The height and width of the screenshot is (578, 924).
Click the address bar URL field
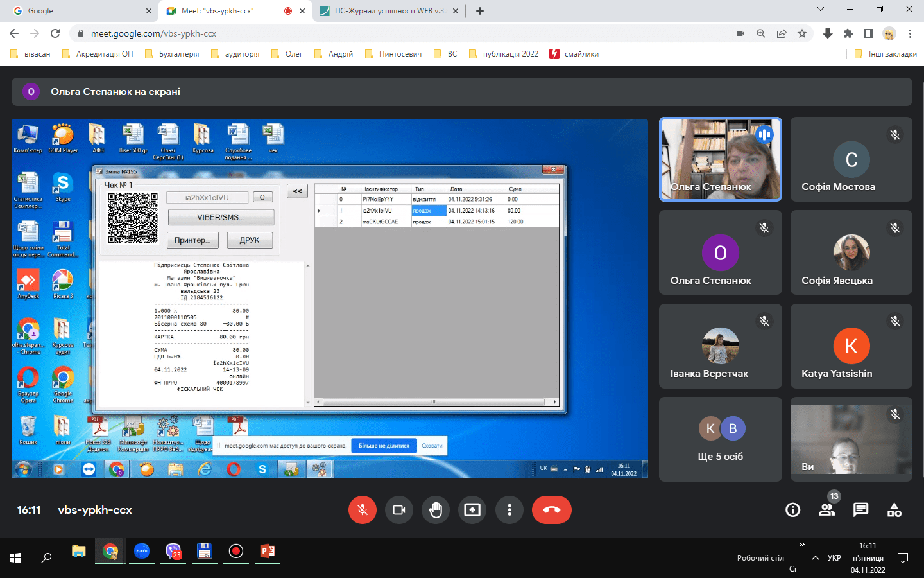click(385, 33)
